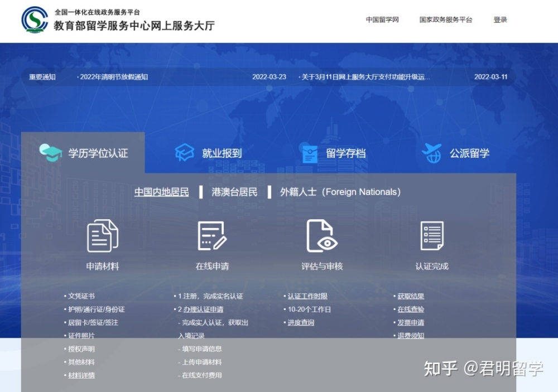
Task: Click the CSCSE logo icon in the header
Action: tap(35, 20)
